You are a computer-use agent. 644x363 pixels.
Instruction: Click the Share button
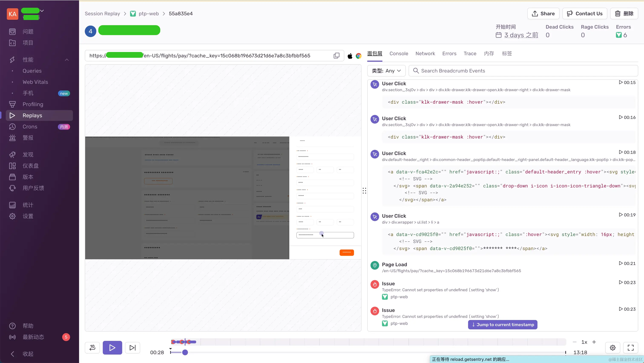coord(543,13)
